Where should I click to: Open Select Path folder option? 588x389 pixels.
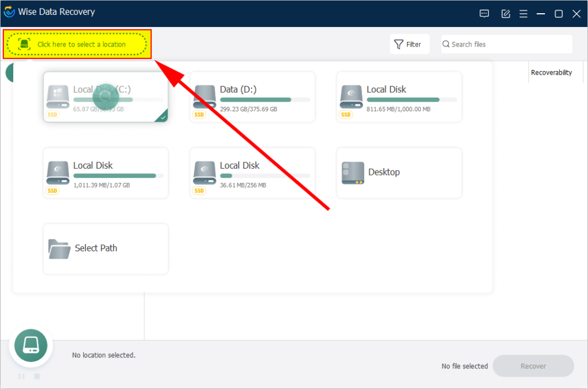point(106,248)
